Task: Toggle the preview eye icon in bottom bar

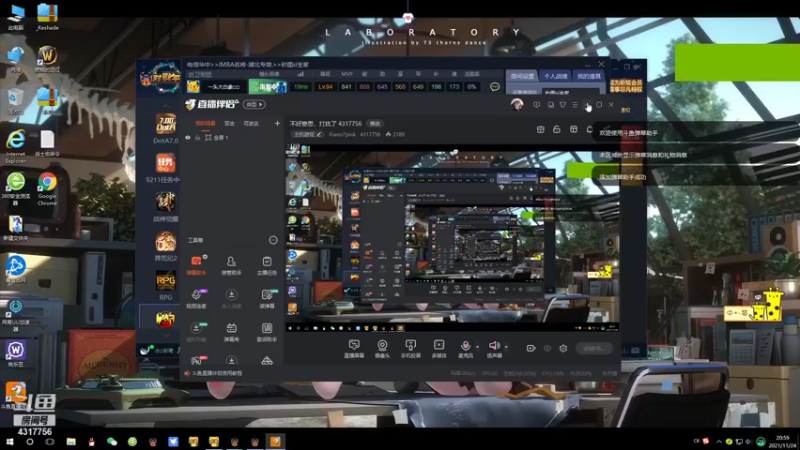Action: (547, 348)
